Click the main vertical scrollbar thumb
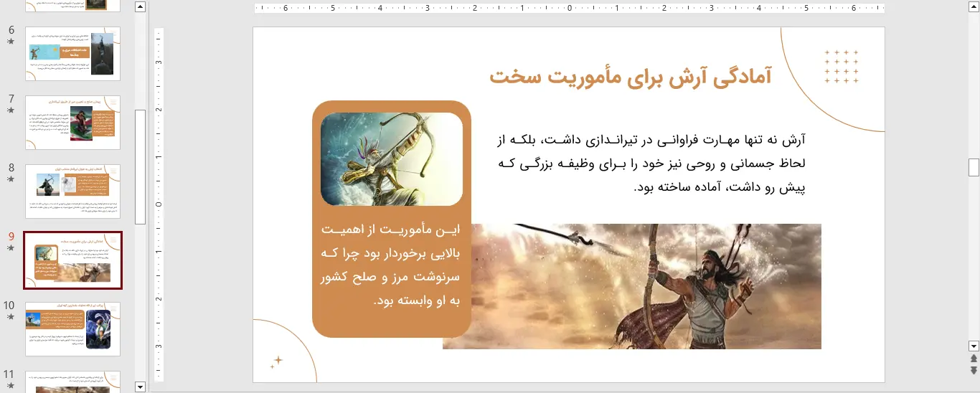This screenshot has width=980, height=393. tap(974, 167)
